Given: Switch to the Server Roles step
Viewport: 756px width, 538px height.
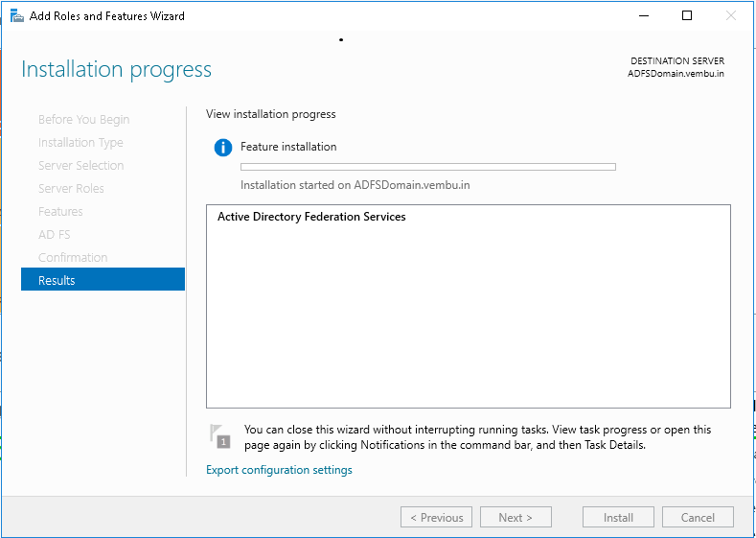Looking at the screenshot, I should coord(71,189).
